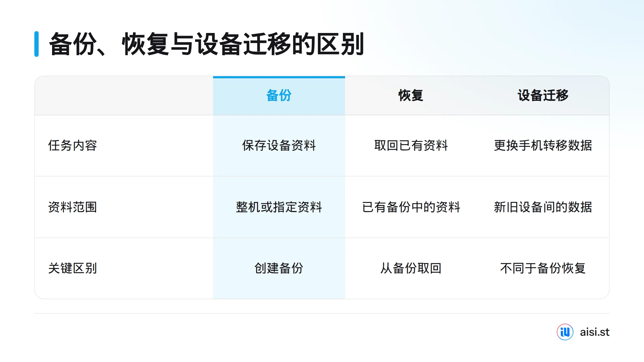The height and width of the screenshot is (362, 644).
Task: Click the aisi.st text label
Action: pos(595,332)
